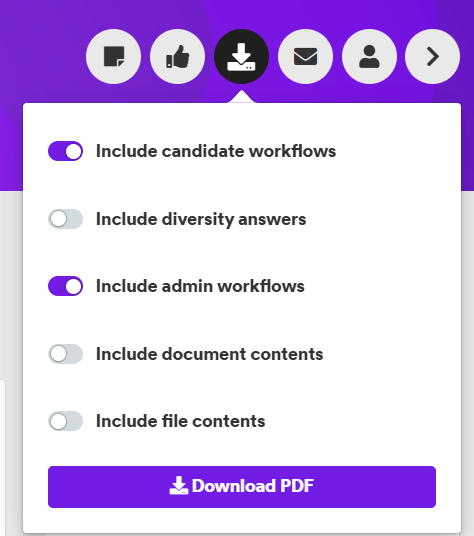This screenshot has height=536, width=474.
Task: Turn off Include admin workflows switch
Action: pyautogui.click(x=65, y=286)
